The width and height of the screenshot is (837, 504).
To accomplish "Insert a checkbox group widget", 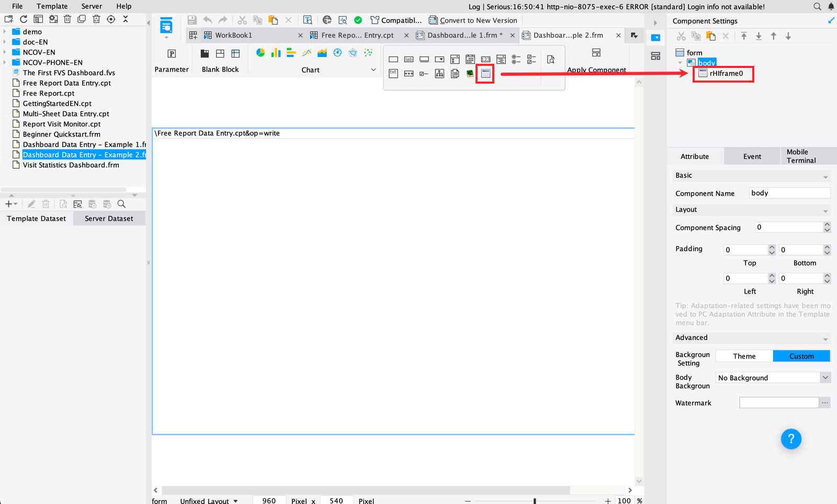I will click(x=530, y=59).
